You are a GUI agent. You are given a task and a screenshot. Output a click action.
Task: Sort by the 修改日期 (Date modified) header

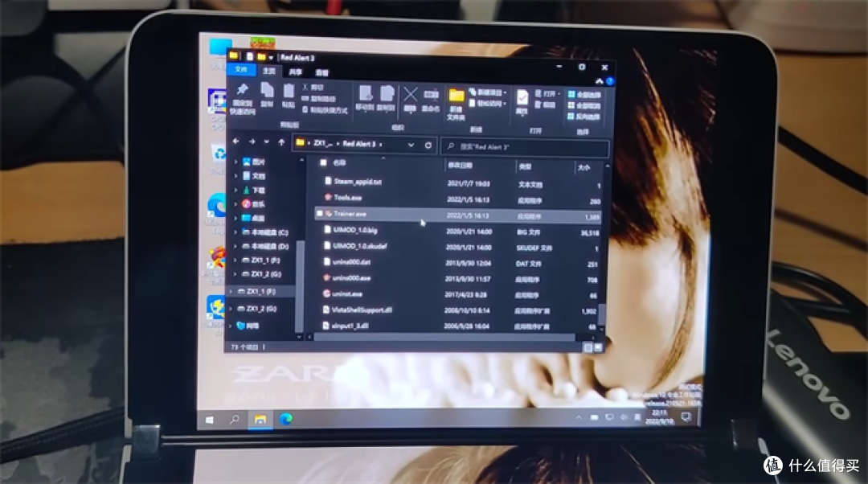(460, 166)
